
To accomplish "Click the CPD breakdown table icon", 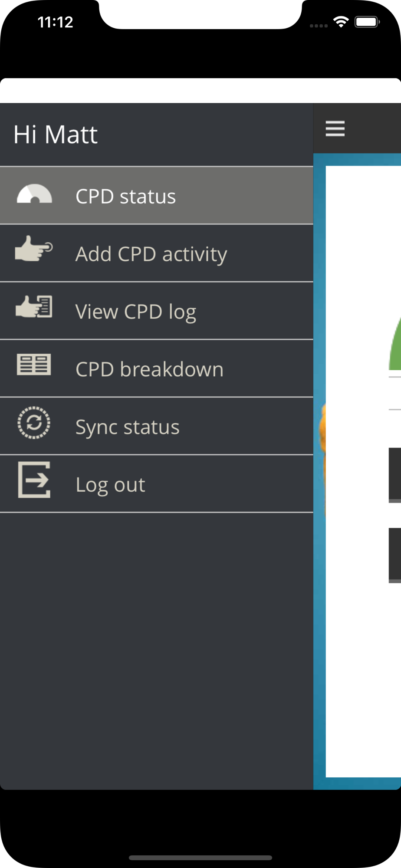I will [34, 364].
